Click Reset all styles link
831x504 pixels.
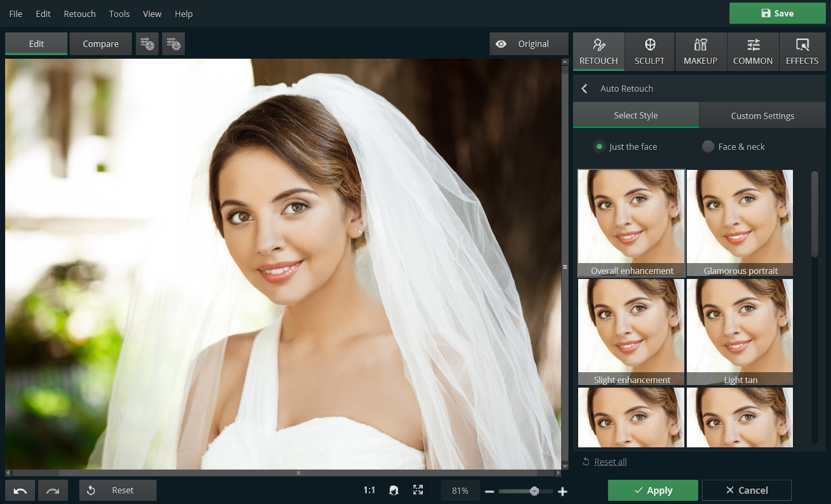[x=610, y=461]
